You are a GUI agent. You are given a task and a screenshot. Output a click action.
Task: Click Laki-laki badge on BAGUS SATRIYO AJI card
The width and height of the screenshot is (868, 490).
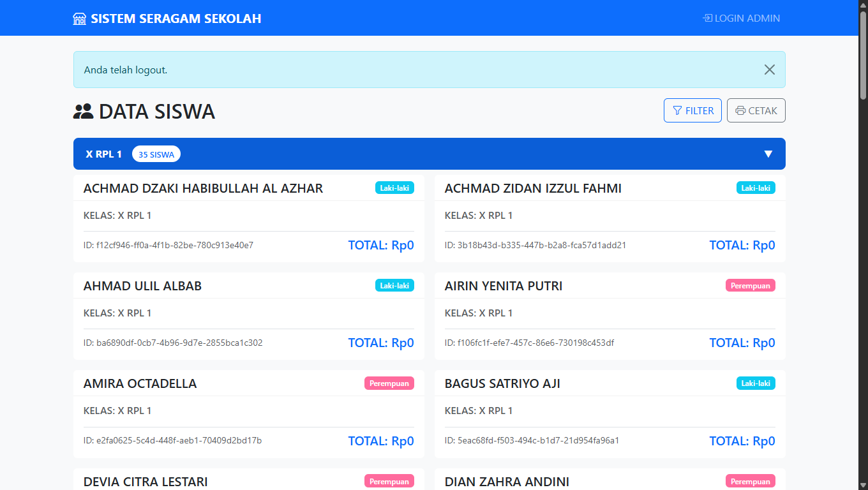[756, 383]
